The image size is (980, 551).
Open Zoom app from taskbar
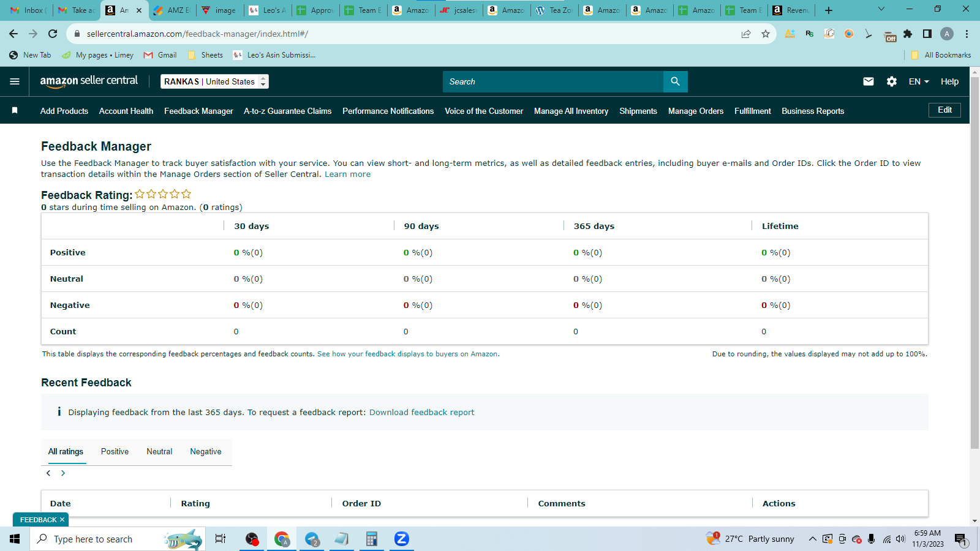pos(401,539)
